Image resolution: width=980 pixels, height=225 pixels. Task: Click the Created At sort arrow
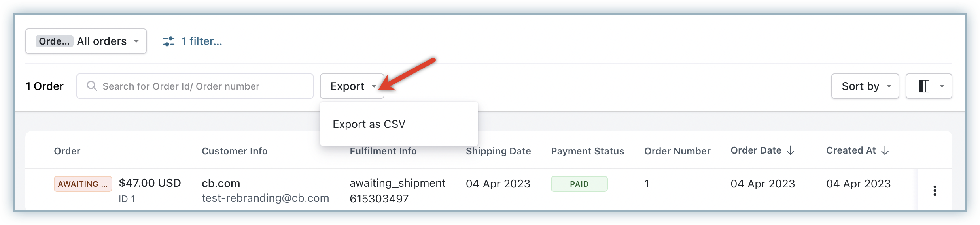click(885, 150)
